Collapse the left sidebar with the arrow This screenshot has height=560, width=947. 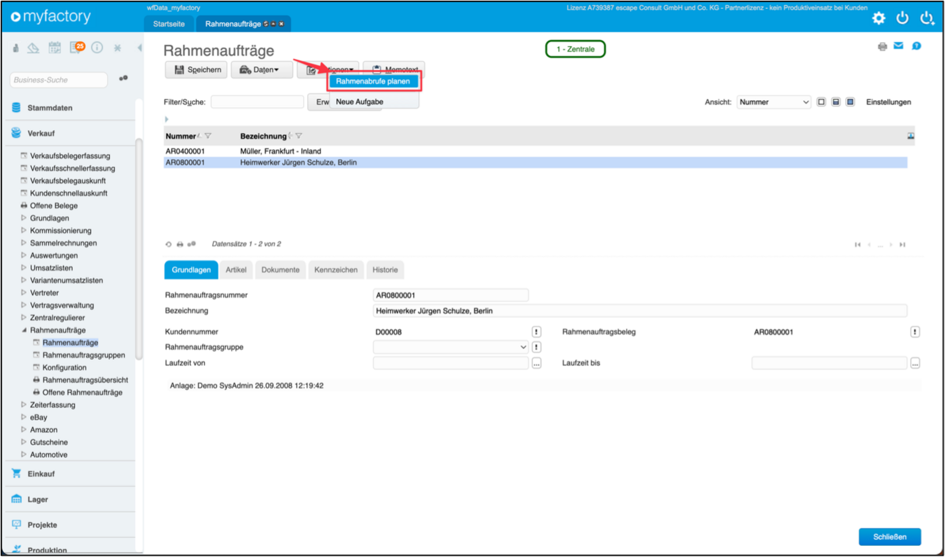click(x=140, y=48)
